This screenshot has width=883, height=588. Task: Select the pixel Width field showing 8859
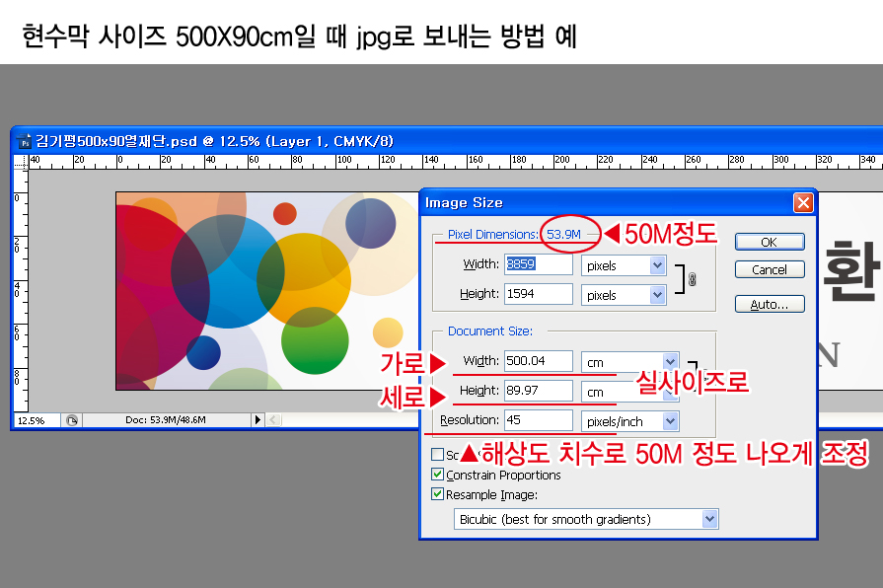click(x=539, y=264)
